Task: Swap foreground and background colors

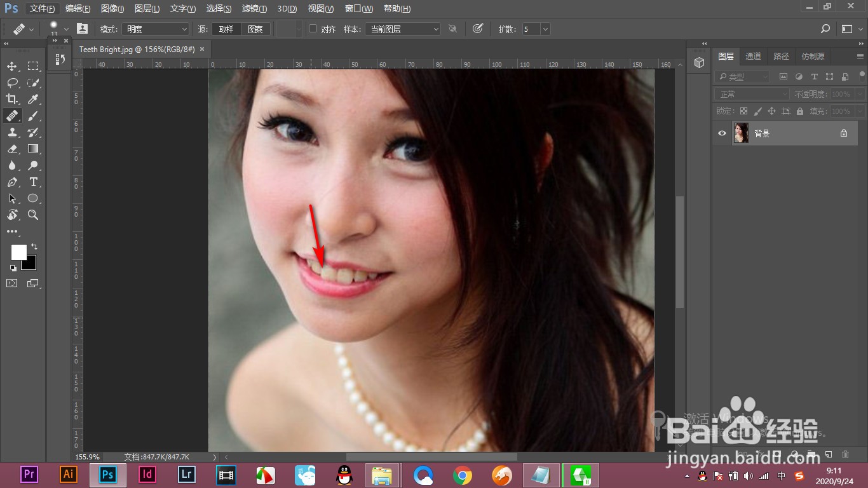Action: [34, 247]
